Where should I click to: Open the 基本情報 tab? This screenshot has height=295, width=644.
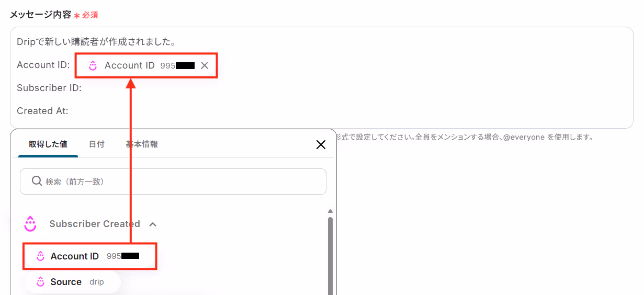point(142,144)
